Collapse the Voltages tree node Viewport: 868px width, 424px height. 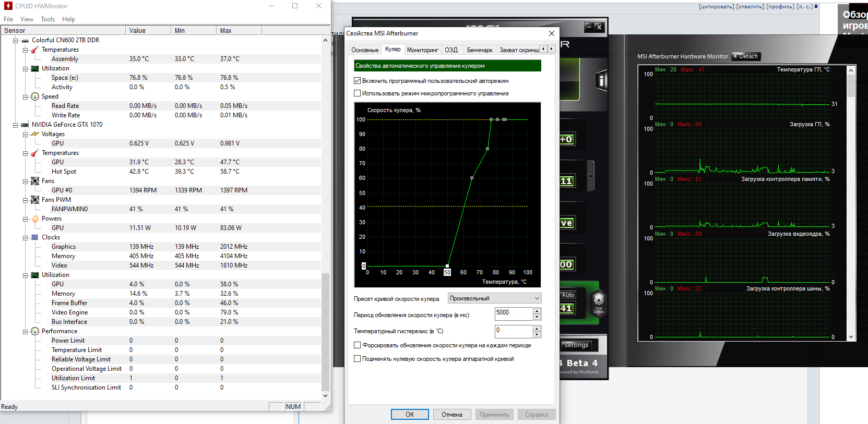[x=26, y=134]
